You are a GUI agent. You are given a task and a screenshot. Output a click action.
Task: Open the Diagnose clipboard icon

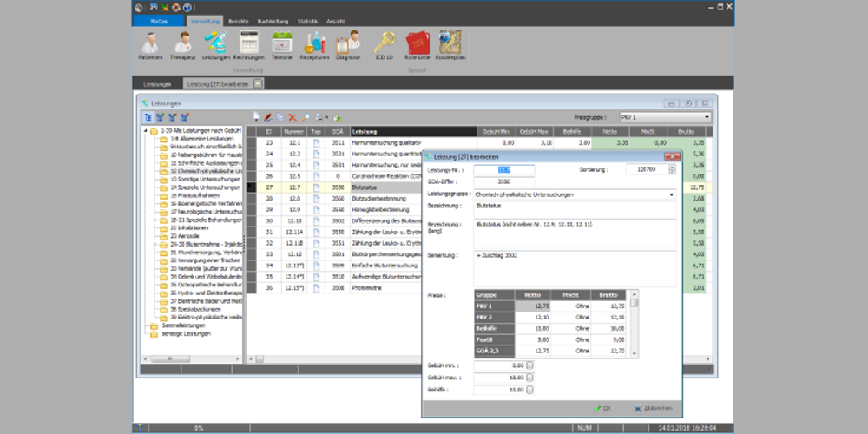[348, 45]
